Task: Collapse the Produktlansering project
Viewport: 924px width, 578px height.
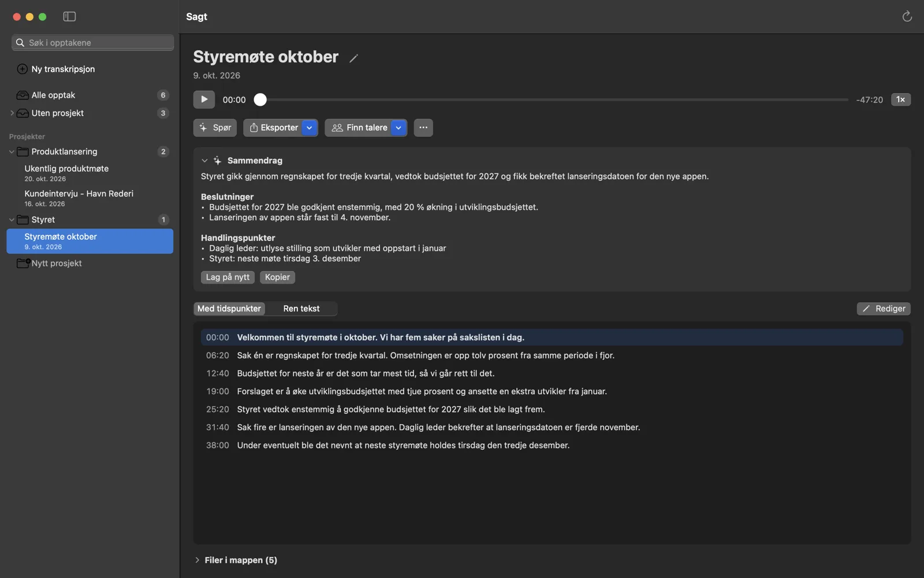Action: coord(12,151)
